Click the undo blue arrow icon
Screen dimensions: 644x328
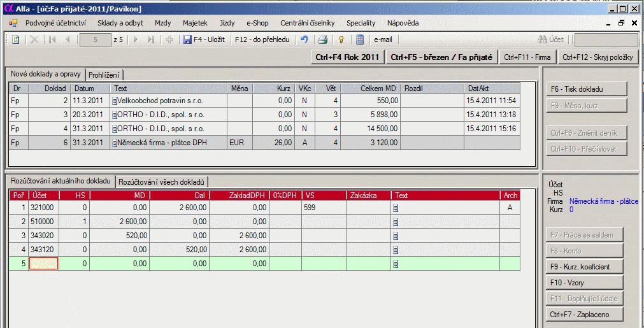pos(304,40)
